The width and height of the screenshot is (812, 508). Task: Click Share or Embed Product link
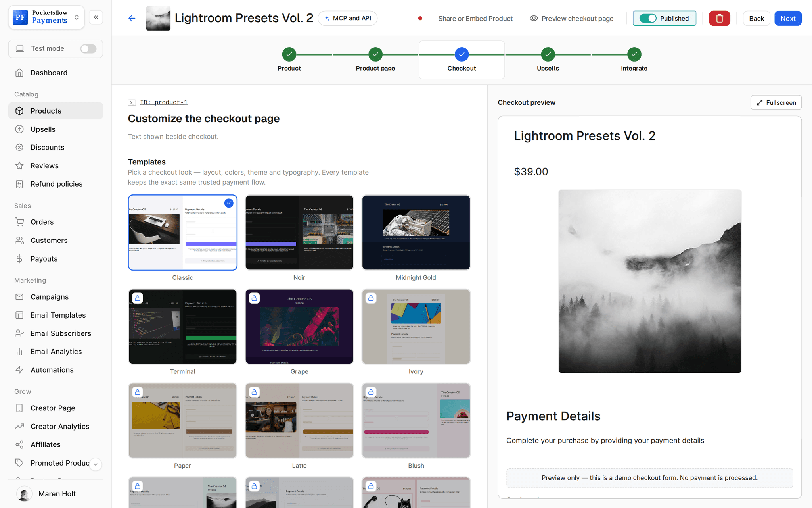pyautogui.click(x=475, y=18)
